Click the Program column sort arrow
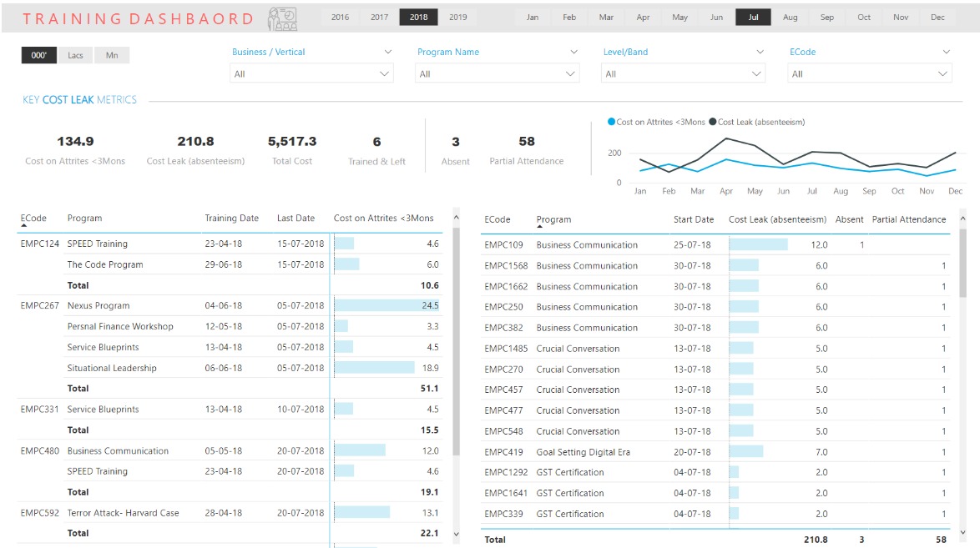 click(539, 227)
